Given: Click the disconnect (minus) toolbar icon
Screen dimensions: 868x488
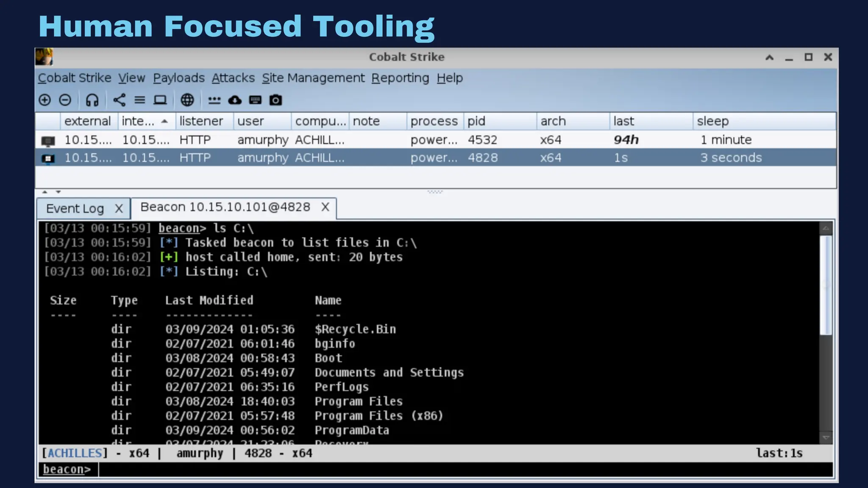Looking at the screenshot, I should (x=65, y=100).
